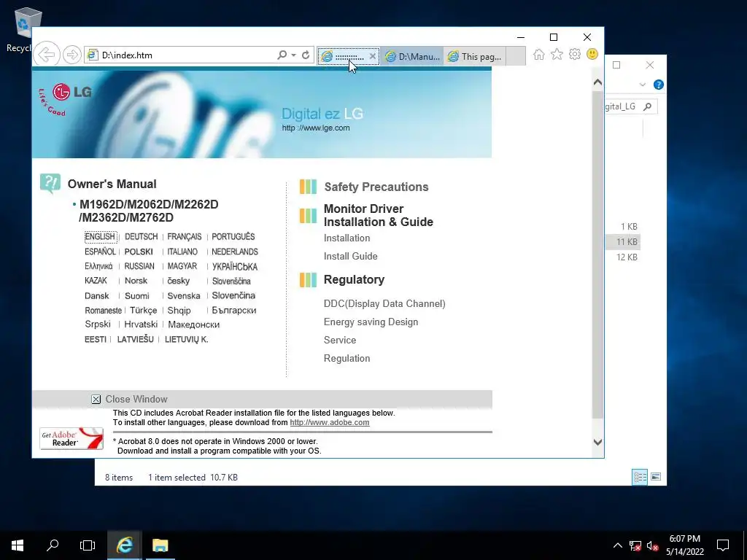The height and width of the screenshot is (560, 747).
Task: Open the POLSKI manual link
Action: [139, 252]
